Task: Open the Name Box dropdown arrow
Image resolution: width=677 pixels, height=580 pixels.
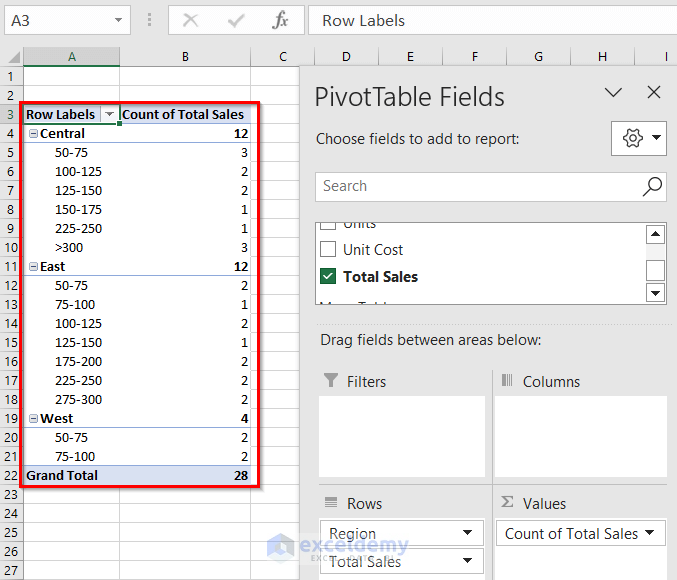Action: 120,20
